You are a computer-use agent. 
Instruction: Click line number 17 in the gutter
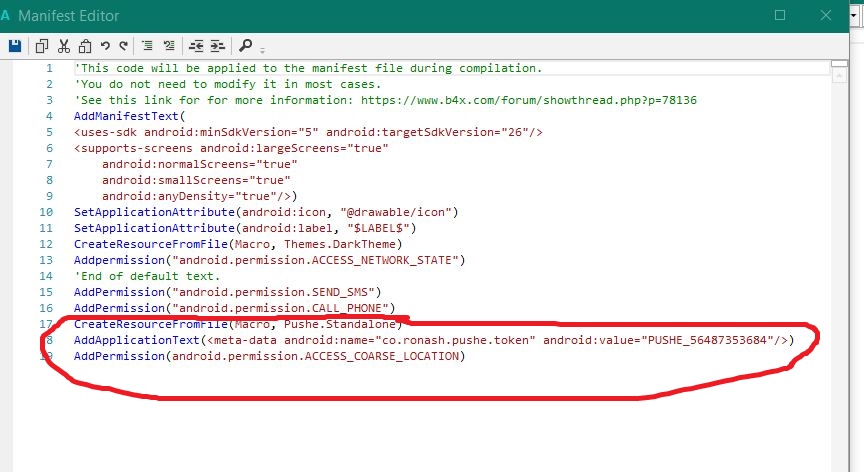click(46, 324)
